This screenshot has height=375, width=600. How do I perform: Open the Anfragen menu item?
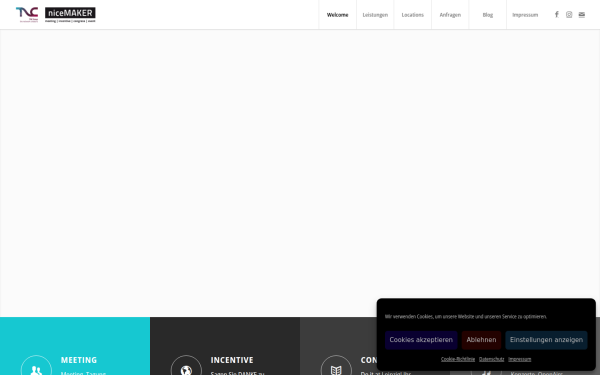coord(450,15)
